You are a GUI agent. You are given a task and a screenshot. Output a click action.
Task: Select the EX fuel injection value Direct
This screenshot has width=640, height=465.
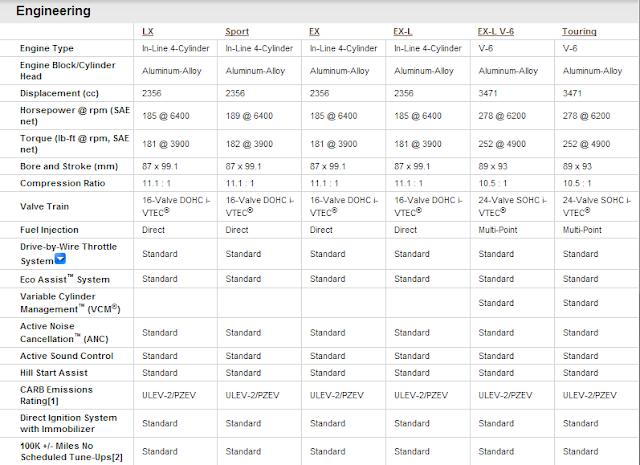coord(321,229)
